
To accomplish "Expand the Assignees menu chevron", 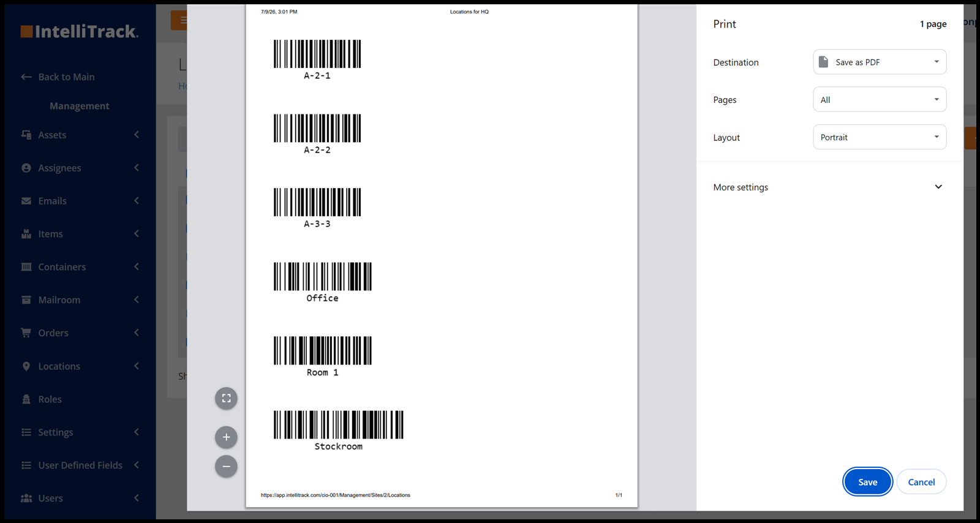I will click(137, 168).
